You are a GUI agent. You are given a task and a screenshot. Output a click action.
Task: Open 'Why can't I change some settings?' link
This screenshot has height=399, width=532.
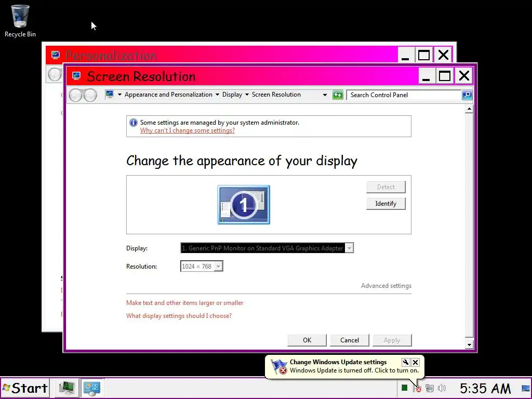point(187,130)
